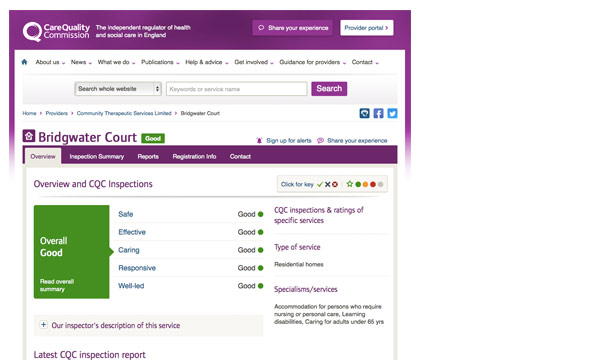This screenshot has width=600, height=360.
Task: Click CQC inspections & ratings of specific services
Action: point(319,215)
